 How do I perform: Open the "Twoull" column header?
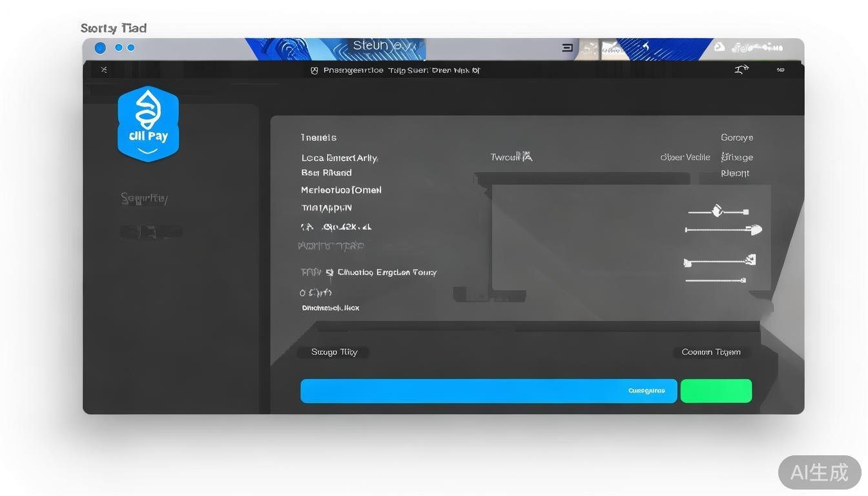pyautogui.click(x=511, y=157)
